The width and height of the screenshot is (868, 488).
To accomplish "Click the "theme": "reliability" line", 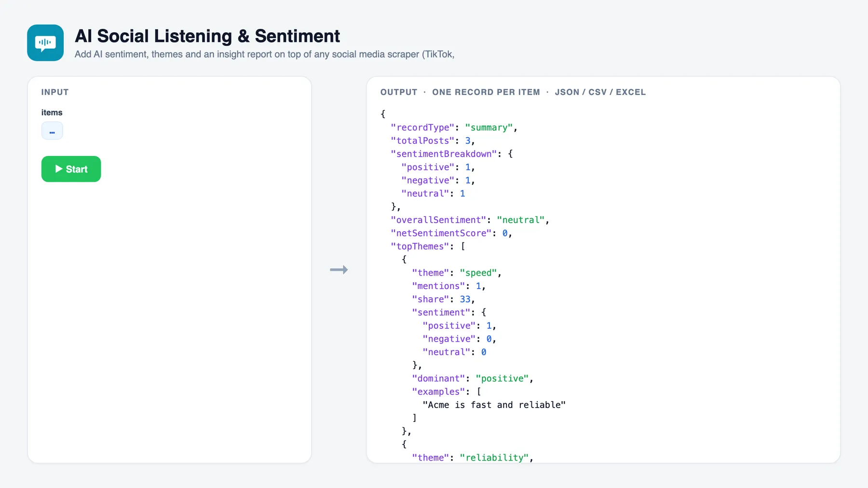I will (473, 458).
